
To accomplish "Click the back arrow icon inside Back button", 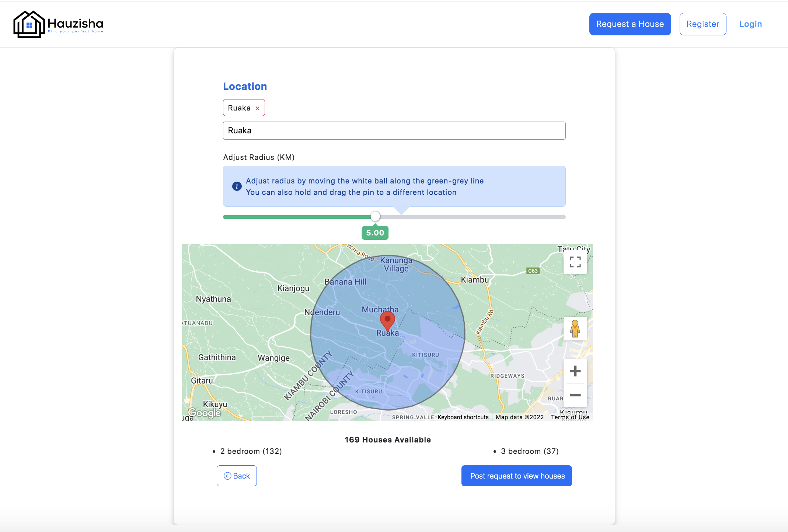I will 228,476.
